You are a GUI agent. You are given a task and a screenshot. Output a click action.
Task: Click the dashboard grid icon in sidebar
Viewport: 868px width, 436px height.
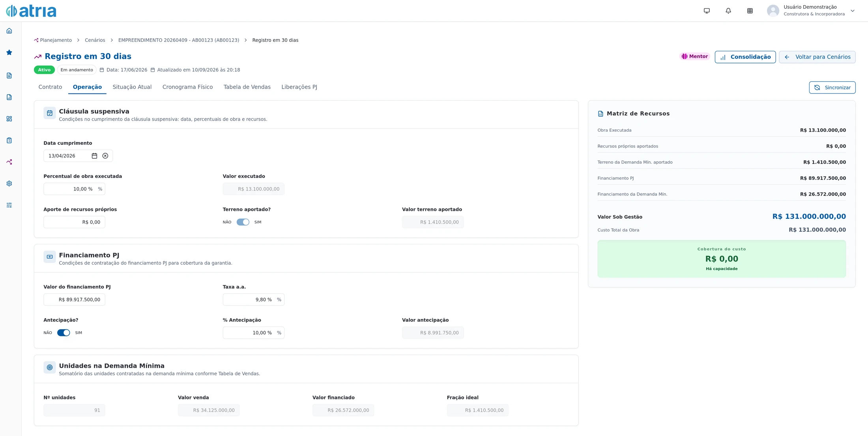click(x=9, y=119)
